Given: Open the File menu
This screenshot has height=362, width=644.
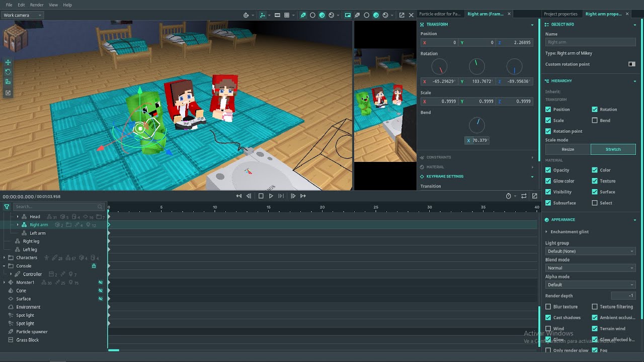Looking at the screenshot, I should click(x=9, y=5).
